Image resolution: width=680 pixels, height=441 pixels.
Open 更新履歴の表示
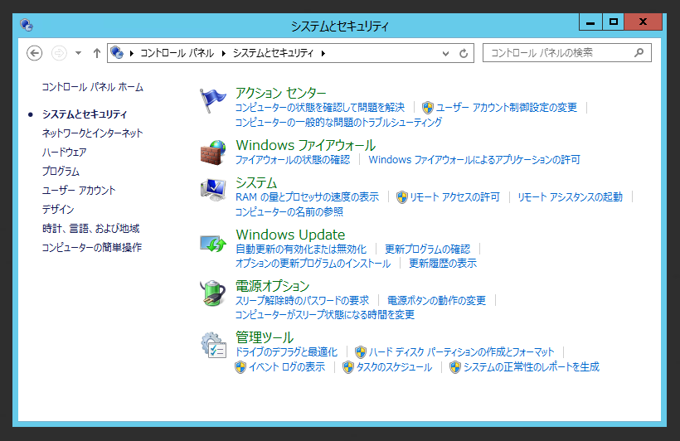[x=443, y=264]
